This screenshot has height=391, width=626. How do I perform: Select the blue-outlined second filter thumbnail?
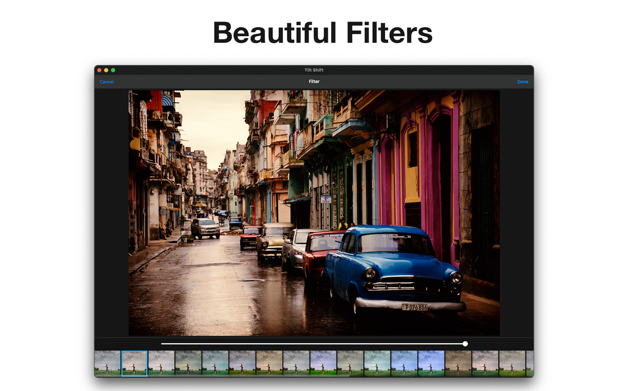[x=134, y=363]
